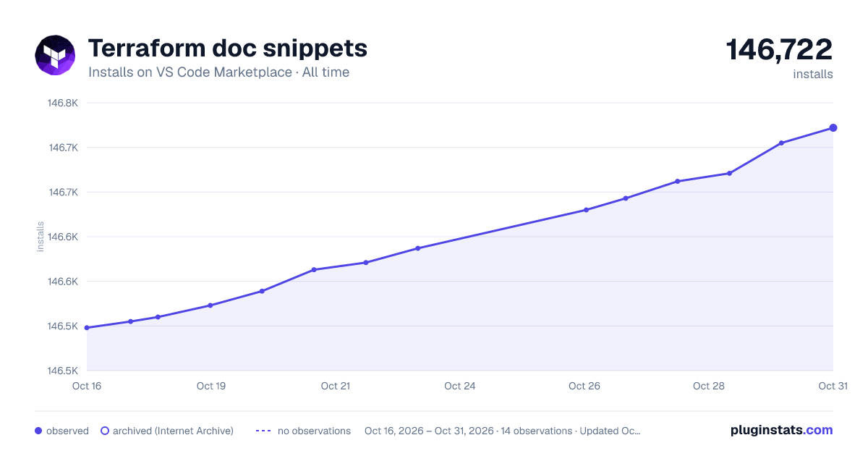The width and height of the screenshot is (868, 456).
Task: Click the 'Terraform doc snippets' title
Action: point(228,48)
